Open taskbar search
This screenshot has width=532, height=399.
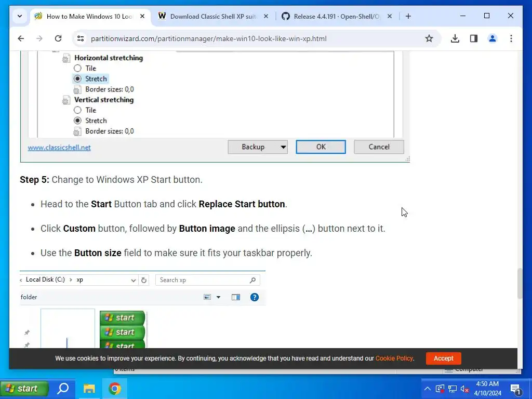pos(63,389)
